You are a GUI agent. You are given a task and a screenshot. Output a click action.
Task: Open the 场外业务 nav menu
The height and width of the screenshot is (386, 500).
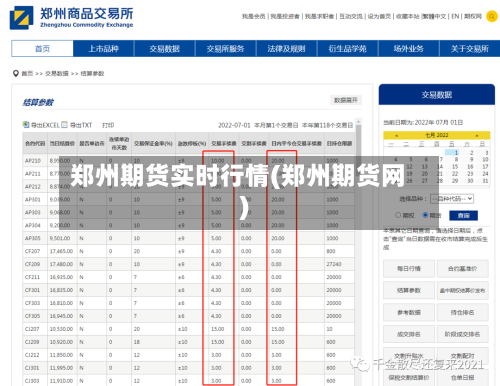click(x=409, y=49)
